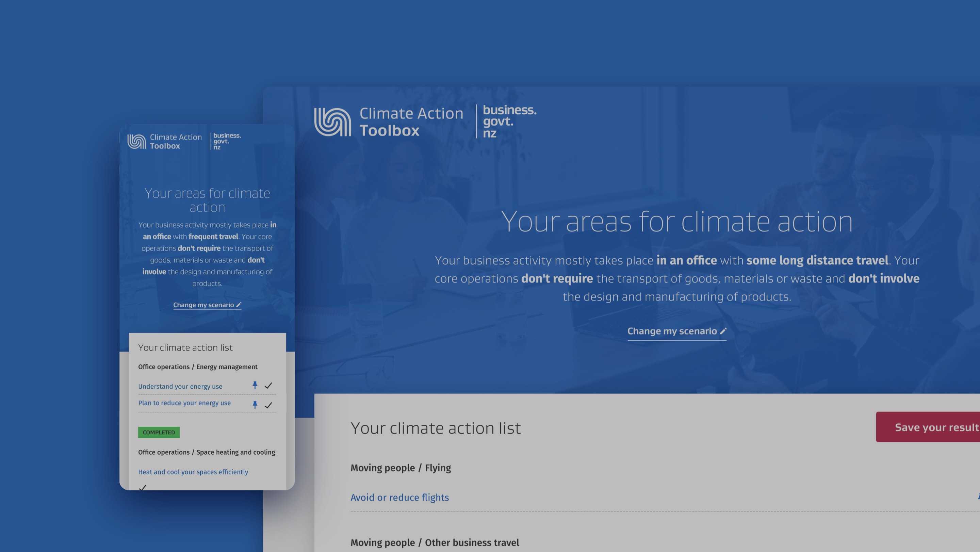The image size is (980, 552).
Task: Pin the Understand your energy use action
Action: point(255,385)
